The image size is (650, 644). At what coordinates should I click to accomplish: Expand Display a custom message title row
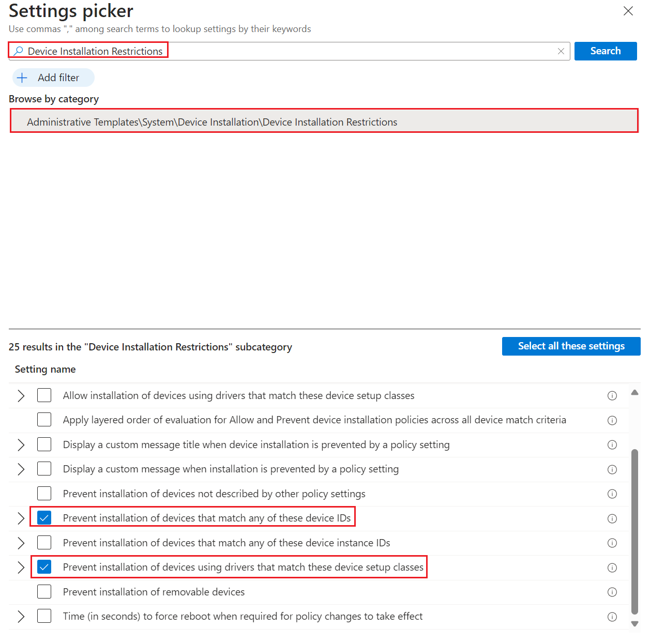click(x=21, y=444)
